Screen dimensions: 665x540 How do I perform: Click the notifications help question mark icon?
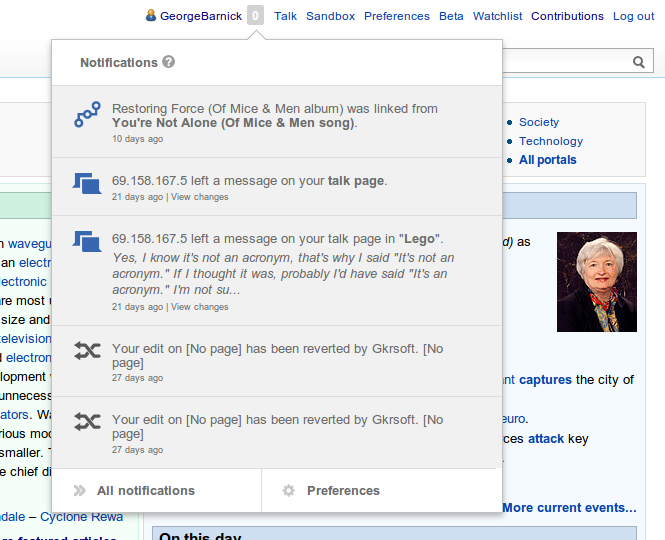point(169,62)
